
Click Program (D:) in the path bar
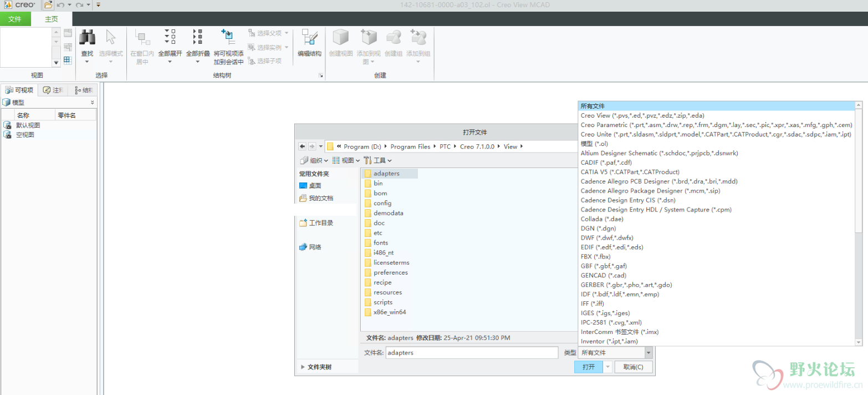pos(362,146)
